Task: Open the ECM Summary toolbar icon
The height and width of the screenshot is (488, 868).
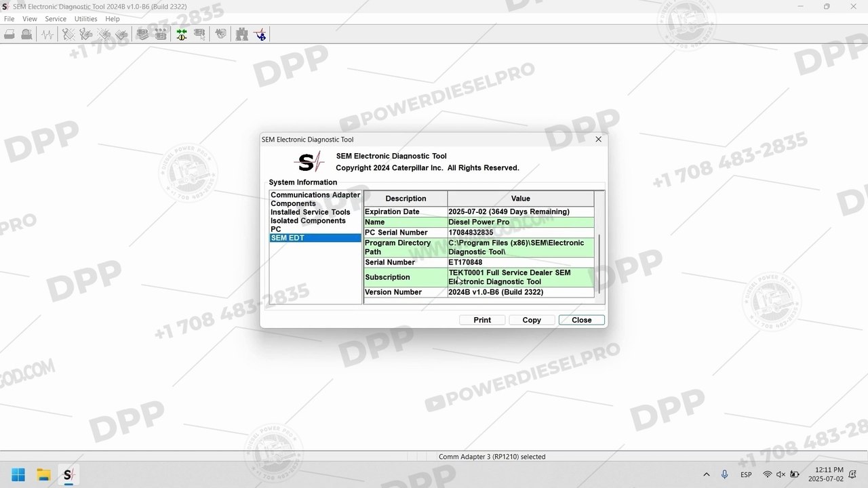Action: (142, 34)
